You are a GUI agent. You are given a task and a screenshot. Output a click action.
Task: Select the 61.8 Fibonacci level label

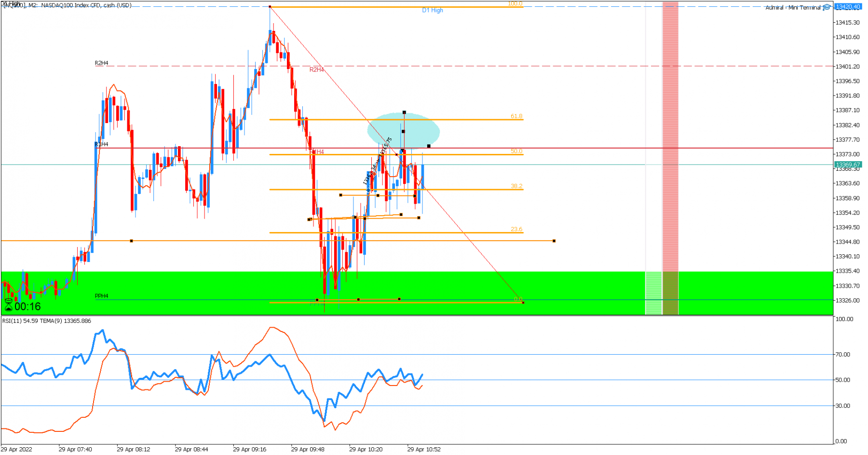(516, 116)
